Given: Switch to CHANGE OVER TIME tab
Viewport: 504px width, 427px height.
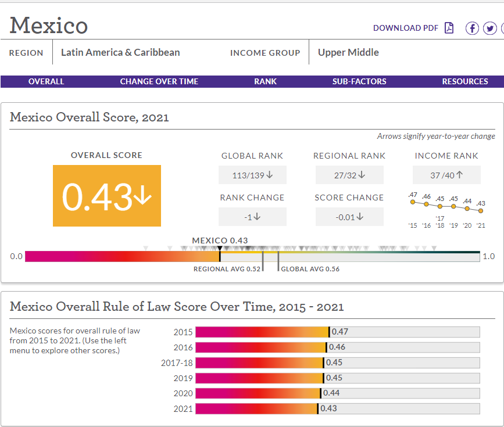Looking at the screenshot, I should pyautogui.click(x=159, y=81).
